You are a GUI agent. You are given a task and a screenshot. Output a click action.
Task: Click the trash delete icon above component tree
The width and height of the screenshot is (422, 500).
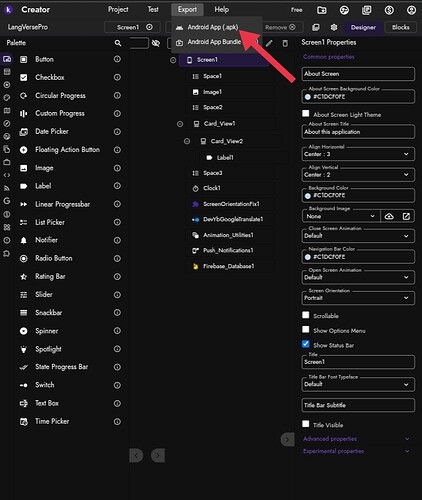[285, 43]
